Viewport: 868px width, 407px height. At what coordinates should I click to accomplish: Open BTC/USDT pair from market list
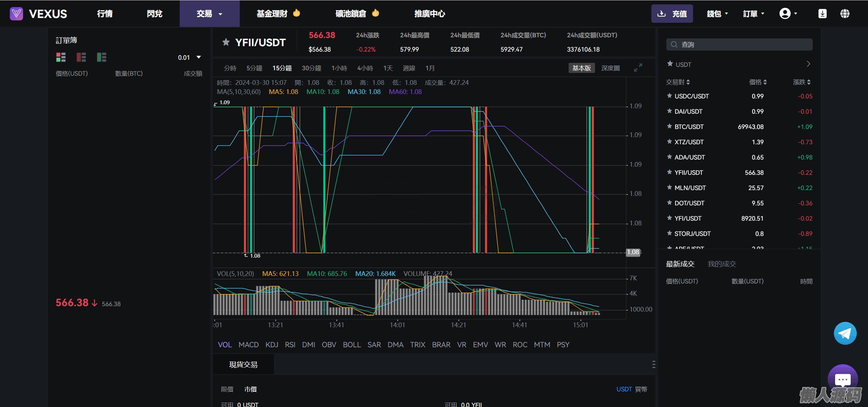pos(689,127)
